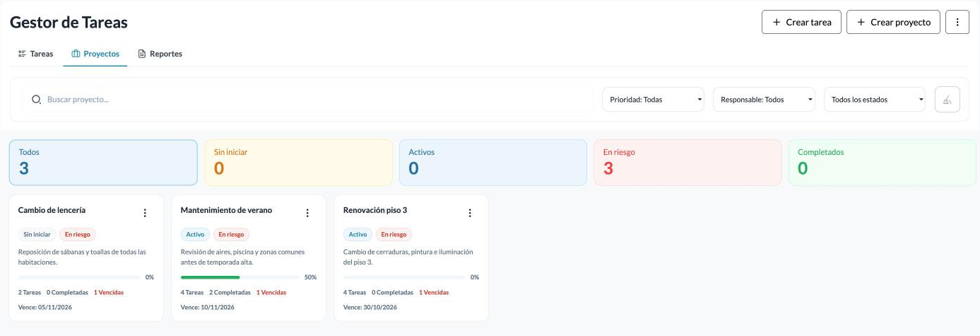Click the Gestor de Tareas heading

tap(69, 22)
